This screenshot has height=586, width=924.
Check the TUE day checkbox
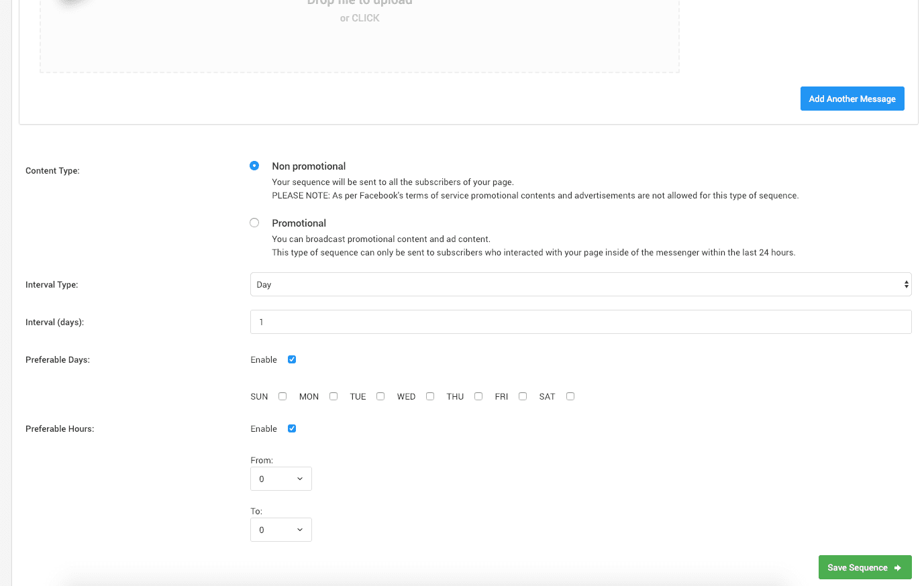click(x=380, y=396)
